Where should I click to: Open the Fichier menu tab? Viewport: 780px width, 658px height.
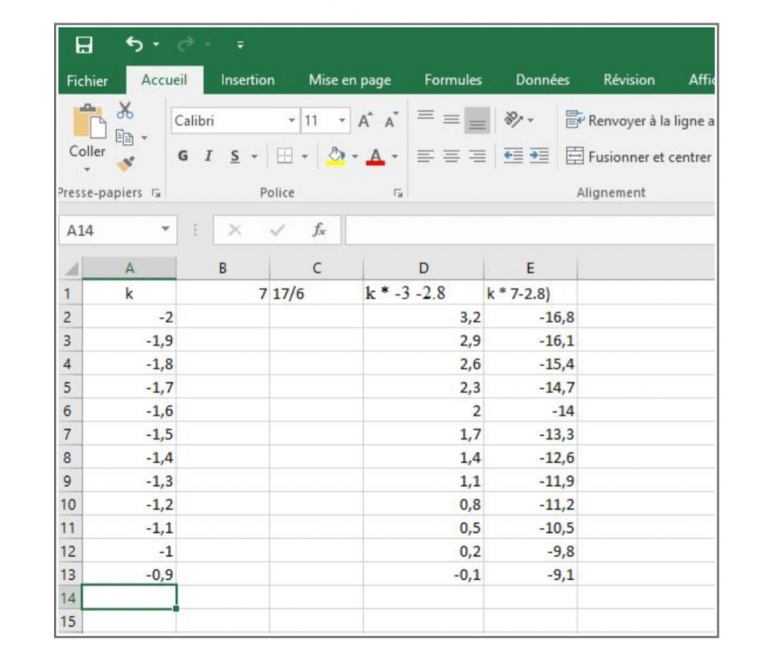coord(87,80)
